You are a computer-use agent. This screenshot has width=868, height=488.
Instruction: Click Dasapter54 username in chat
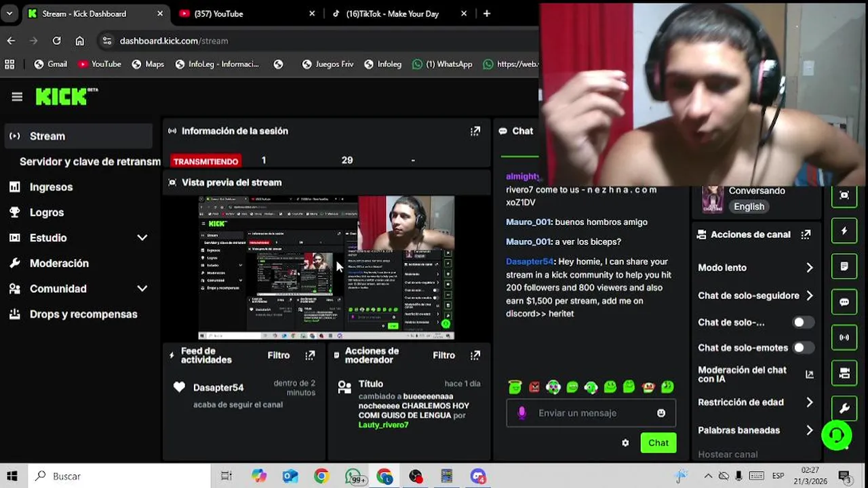click(530, 262)
